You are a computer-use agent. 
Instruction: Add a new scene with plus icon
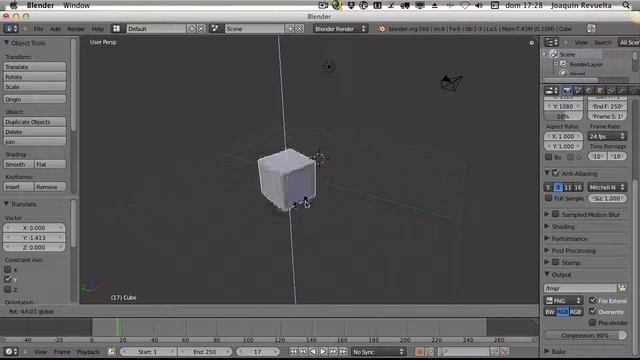290,29
